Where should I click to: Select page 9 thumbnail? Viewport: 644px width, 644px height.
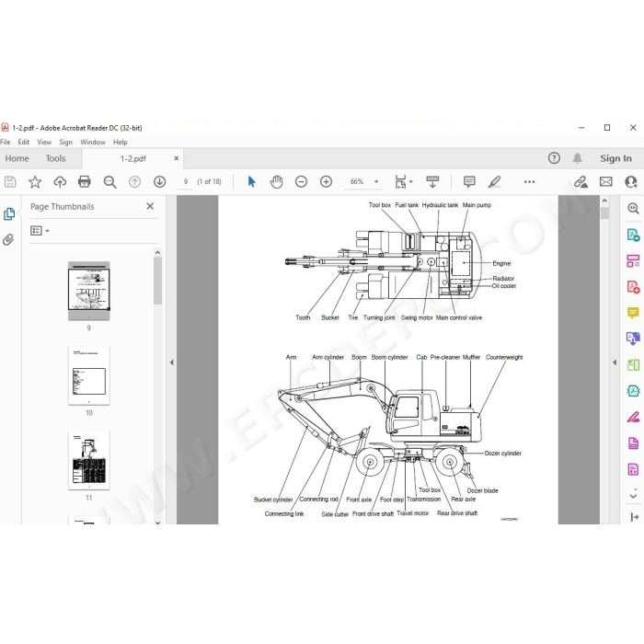(88, 291)
